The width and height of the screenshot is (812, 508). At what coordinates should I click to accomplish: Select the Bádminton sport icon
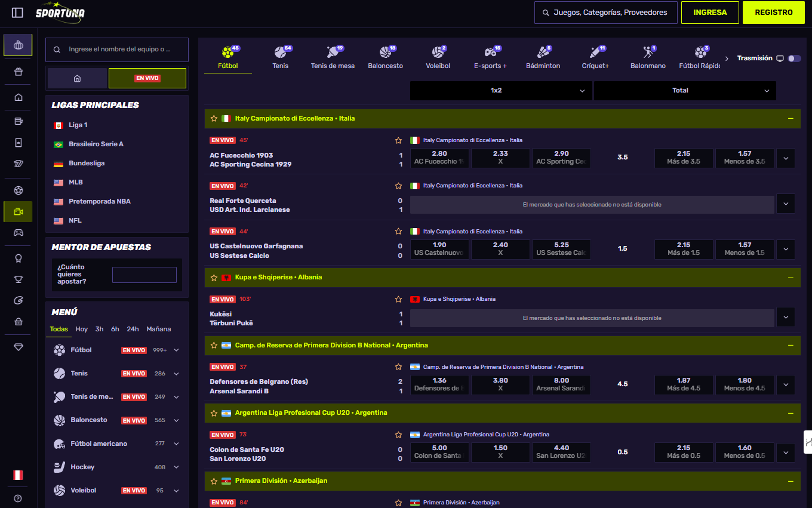pyautogui.click(x=543, y=57)
